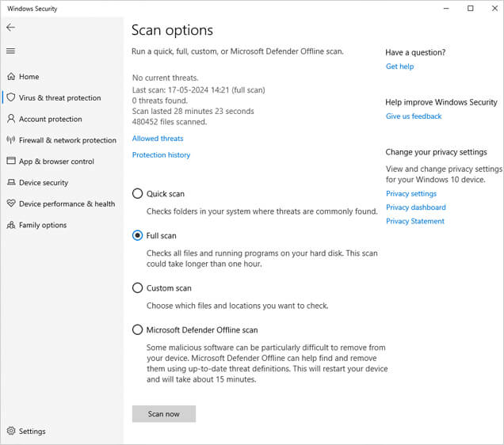Click the Account protection person icon
This screenshot has width=504, height=445.
11,119
